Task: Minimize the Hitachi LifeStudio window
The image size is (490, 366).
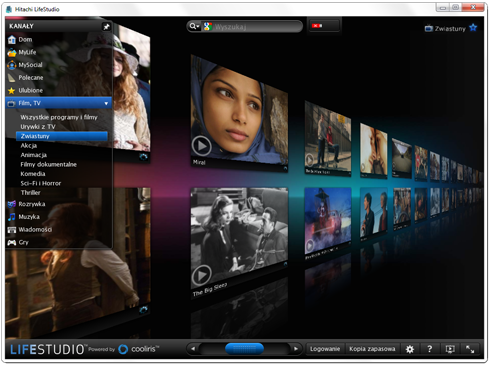Action: [x=443, y=7]
